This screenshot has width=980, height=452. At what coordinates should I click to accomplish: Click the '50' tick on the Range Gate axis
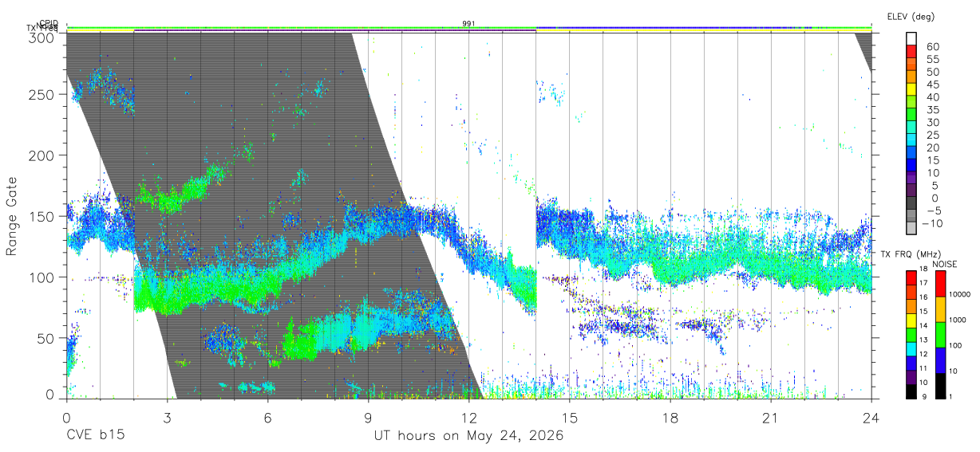pos(46,338)
